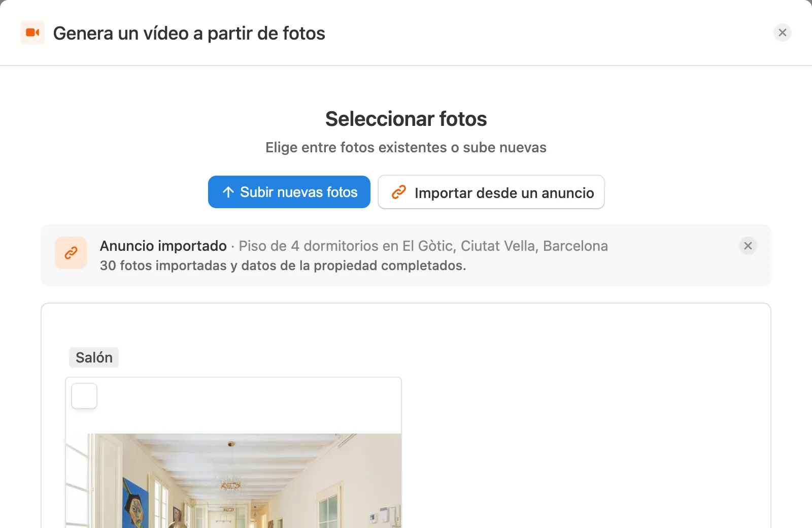Click the Salón category label
Screen dimensions: 812x528
pos(94,357)
